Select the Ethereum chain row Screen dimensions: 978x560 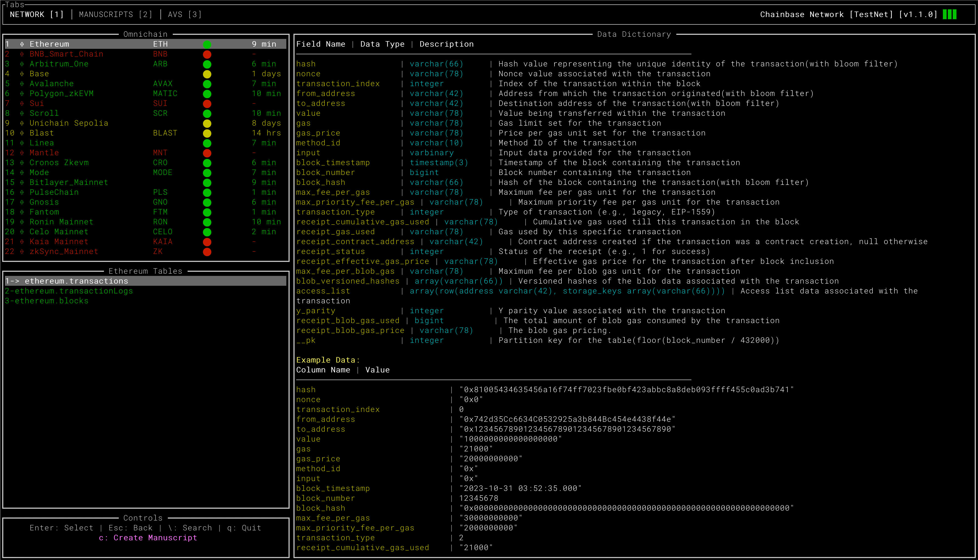[145, 44]
